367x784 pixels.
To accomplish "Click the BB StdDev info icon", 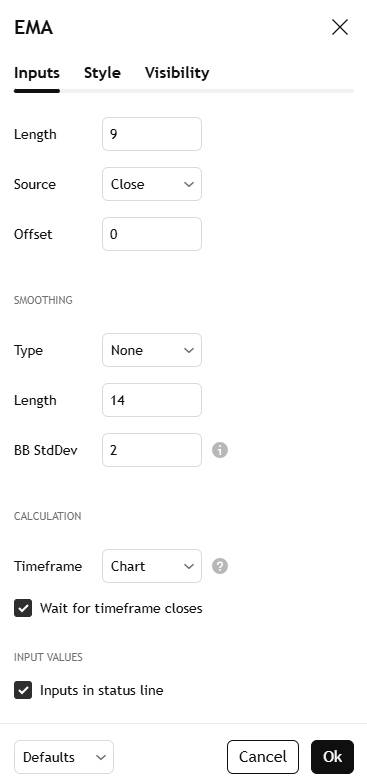I will point(220,450).
